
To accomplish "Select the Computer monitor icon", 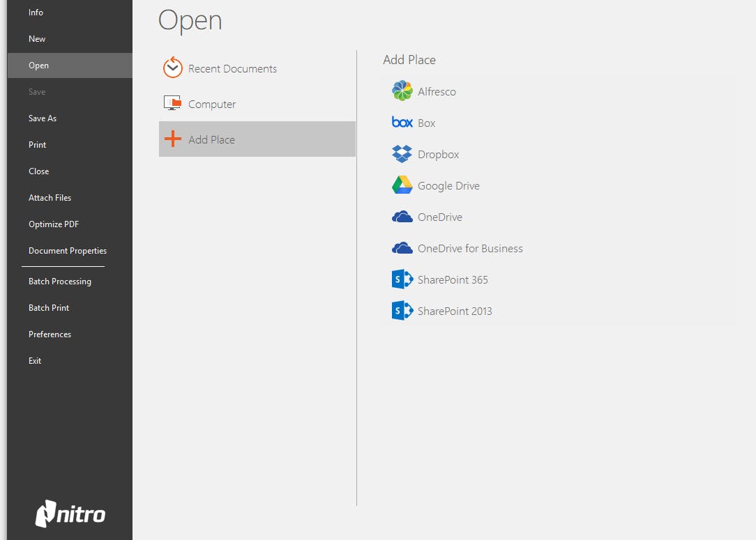I will (172, 104).
